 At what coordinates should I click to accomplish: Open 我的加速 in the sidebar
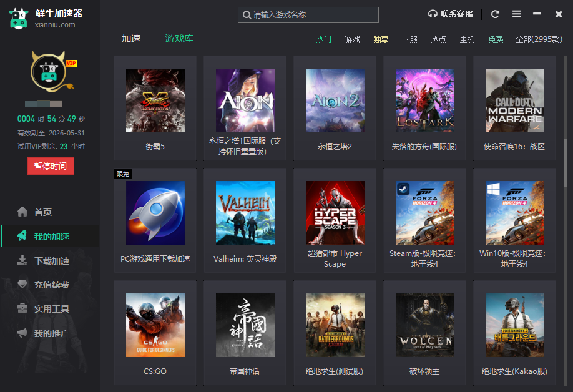pyautogui.click(x=50, y=237)
